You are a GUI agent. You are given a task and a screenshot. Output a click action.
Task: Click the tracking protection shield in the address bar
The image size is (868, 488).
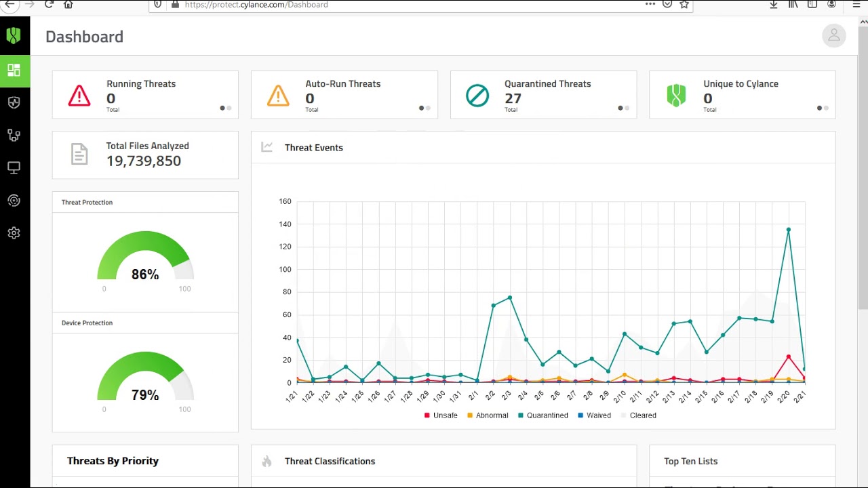click(158, 4)
